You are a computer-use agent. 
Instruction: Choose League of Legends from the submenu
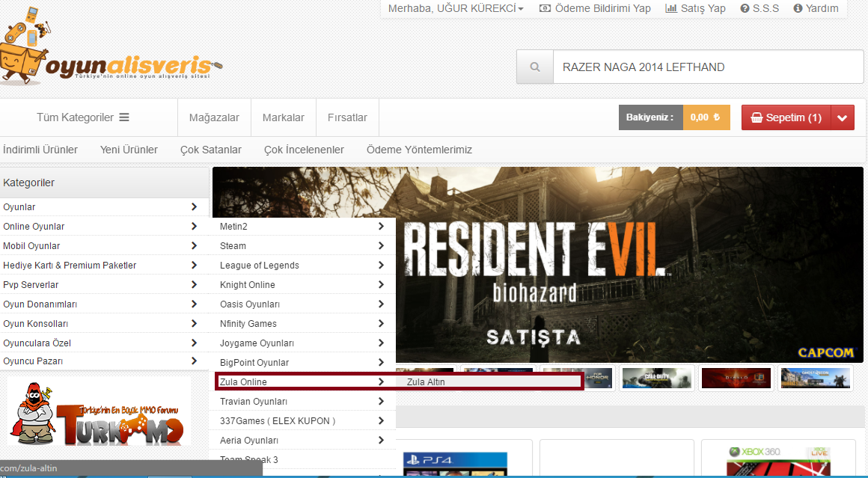(260, 266)
